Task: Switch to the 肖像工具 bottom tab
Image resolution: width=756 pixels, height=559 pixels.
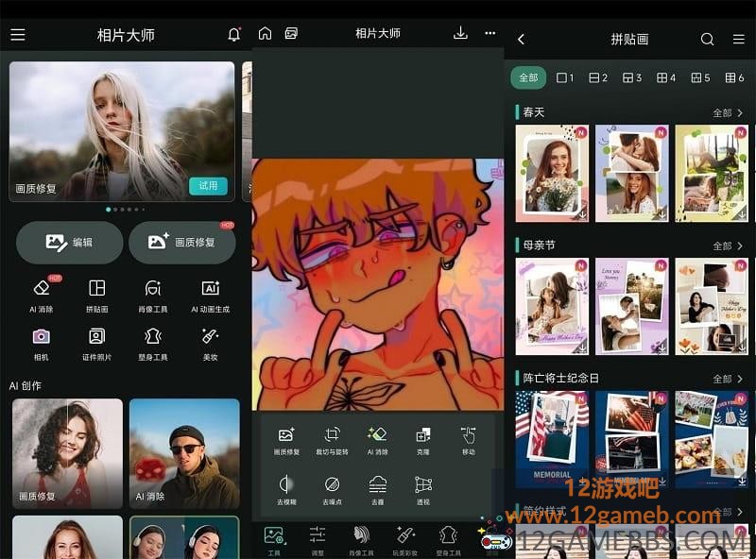Action: pos(361,541)
